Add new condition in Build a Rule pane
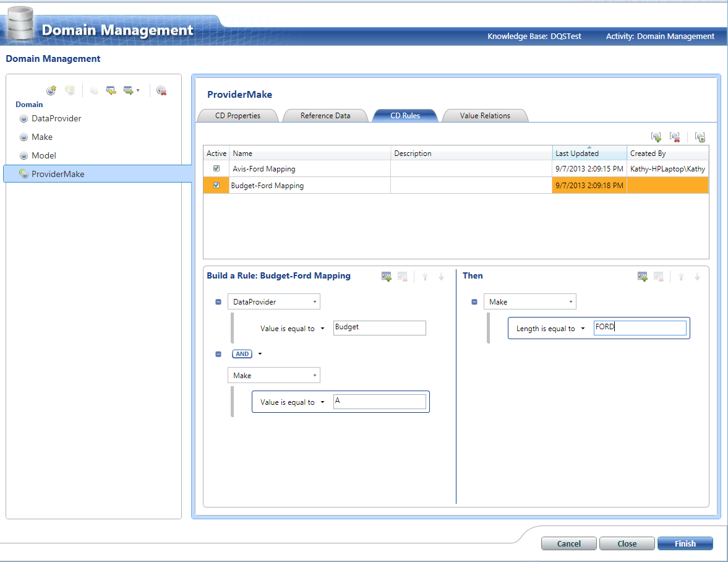This screenshot has width=728, height=562. pos(387,277)
